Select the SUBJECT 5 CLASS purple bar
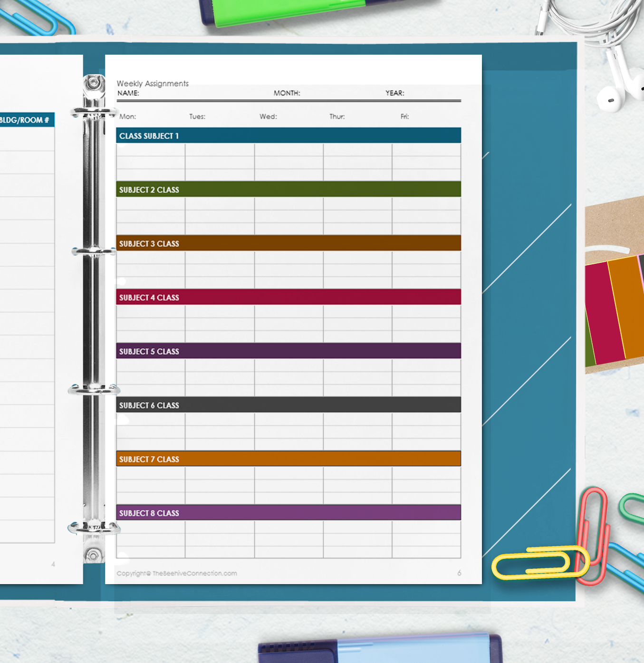644x663 pixels. point(288,351)
